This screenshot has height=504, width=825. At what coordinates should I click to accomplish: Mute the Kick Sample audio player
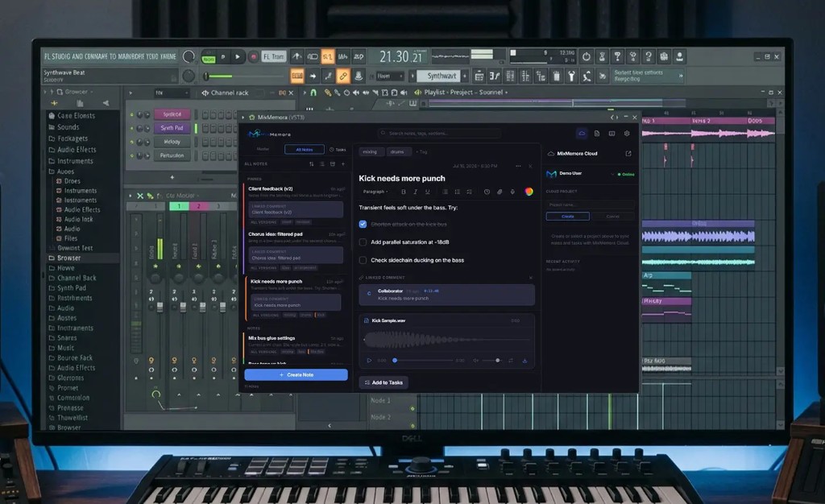point(475,361)
